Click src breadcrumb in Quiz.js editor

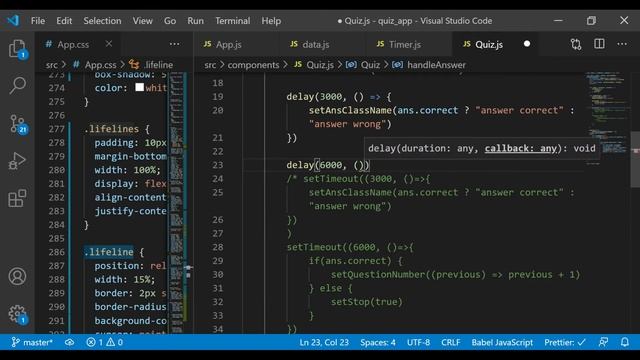tap(210, 64)
